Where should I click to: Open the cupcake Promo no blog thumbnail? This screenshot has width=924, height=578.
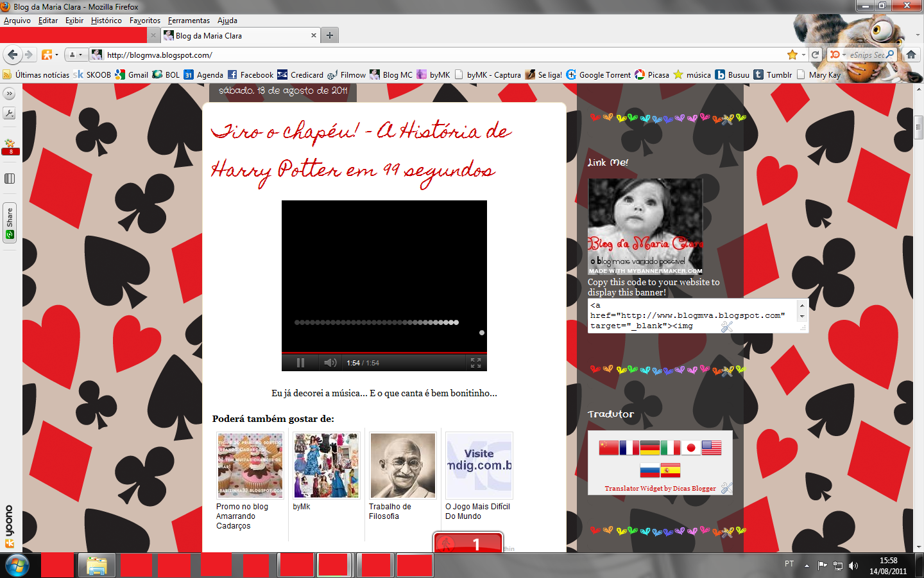tap(250, 466)
